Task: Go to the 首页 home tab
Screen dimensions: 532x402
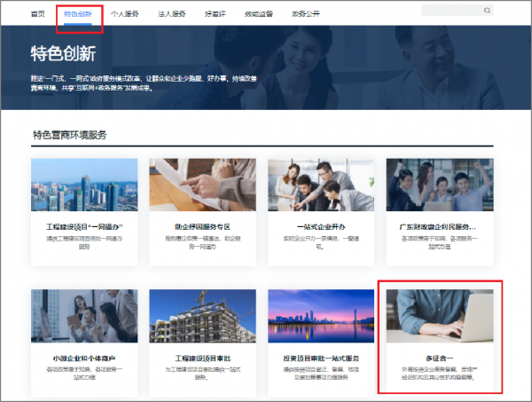Action: click(37, 14)
